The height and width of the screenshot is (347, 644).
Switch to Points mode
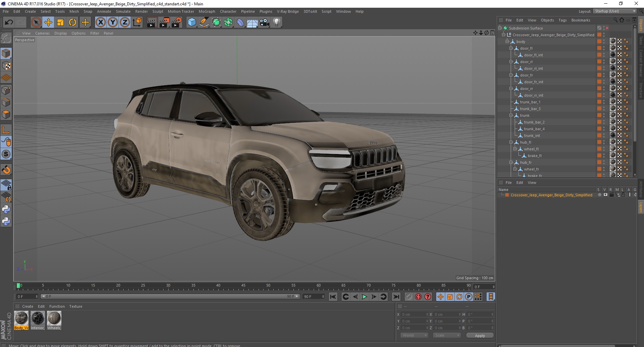(x=6, y=90)
